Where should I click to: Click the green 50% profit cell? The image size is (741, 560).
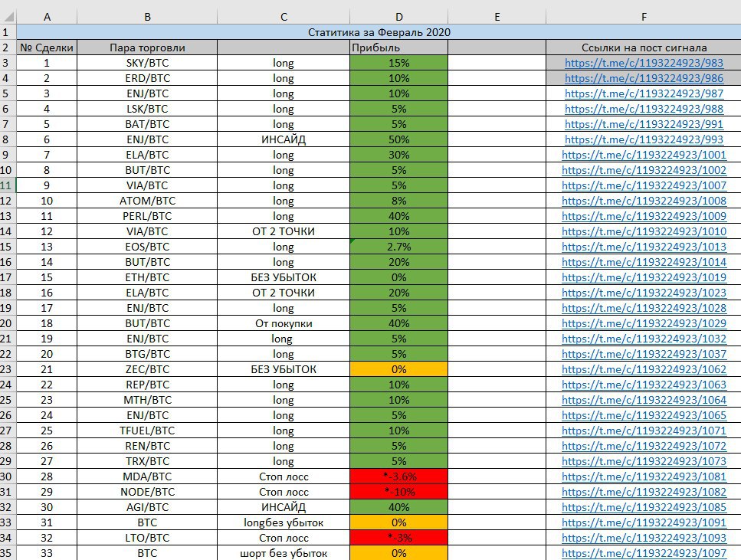(x=399, y=139)
